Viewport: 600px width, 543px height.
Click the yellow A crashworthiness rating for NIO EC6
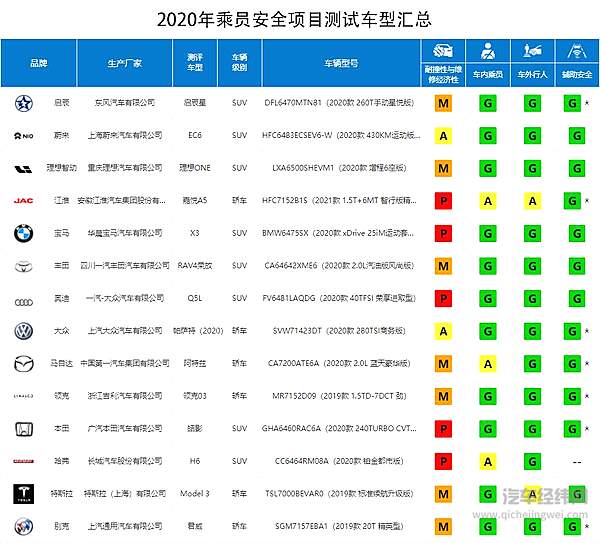pos(443,136)
